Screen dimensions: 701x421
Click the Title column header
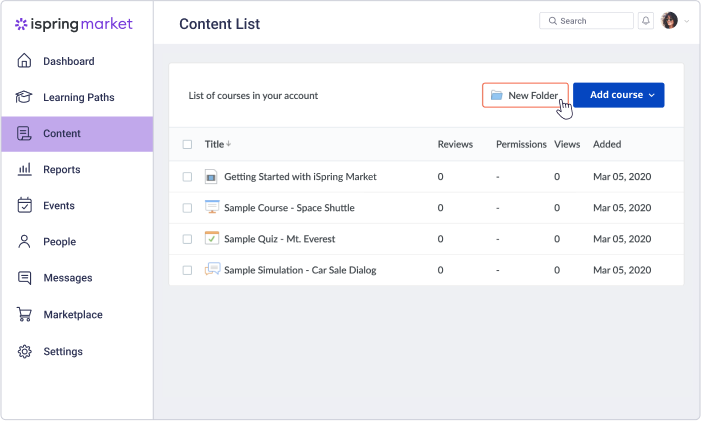(214, 144)
